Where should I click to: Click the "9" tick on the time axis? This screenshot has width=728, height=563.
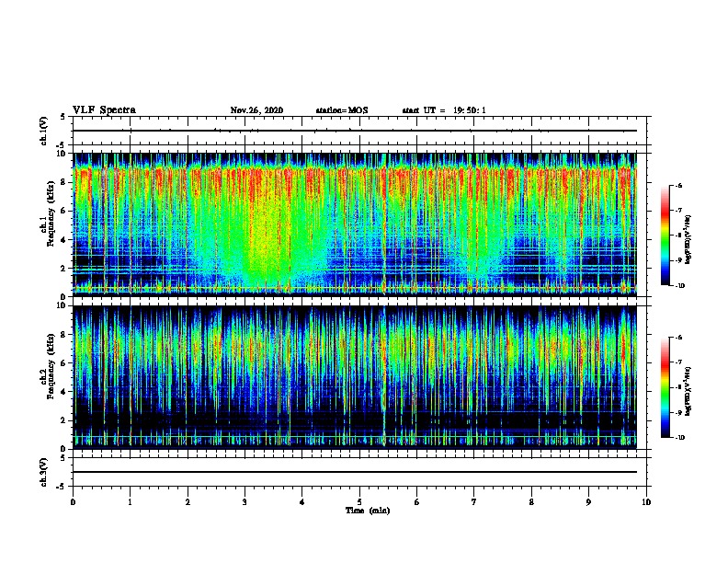click(588, 502)
